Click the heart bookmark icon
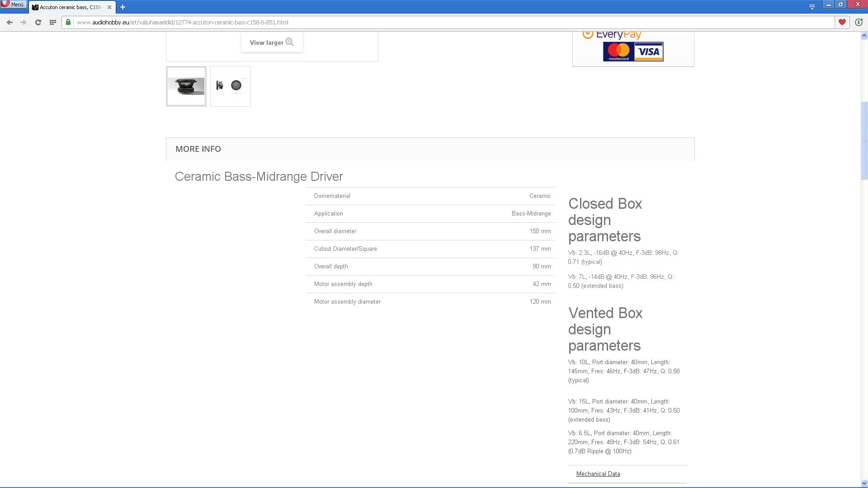Screen dimensions: 868x488 [842, 22]
